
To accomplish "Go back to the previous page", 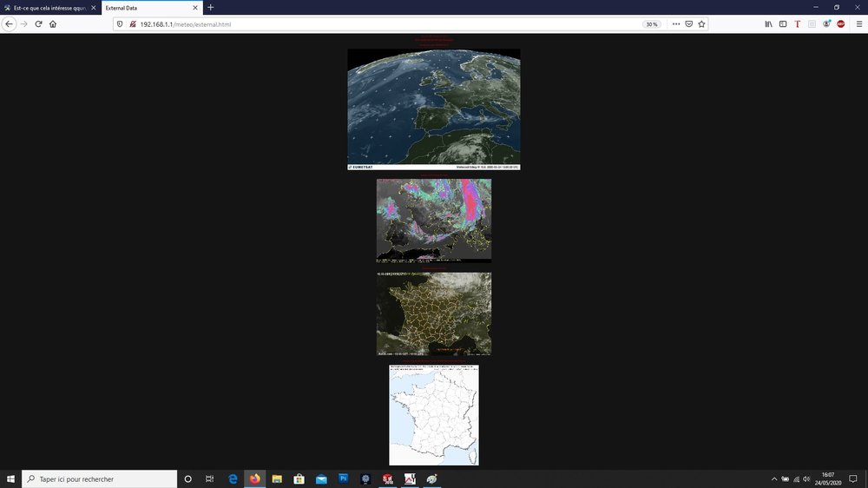I will pos(9,23).
